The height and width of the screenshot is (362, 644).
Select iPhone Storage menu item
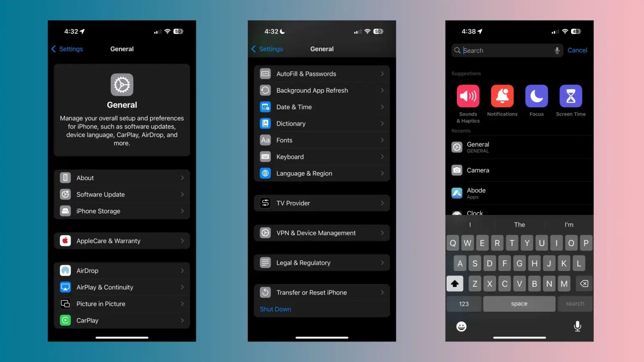(122, 211)
